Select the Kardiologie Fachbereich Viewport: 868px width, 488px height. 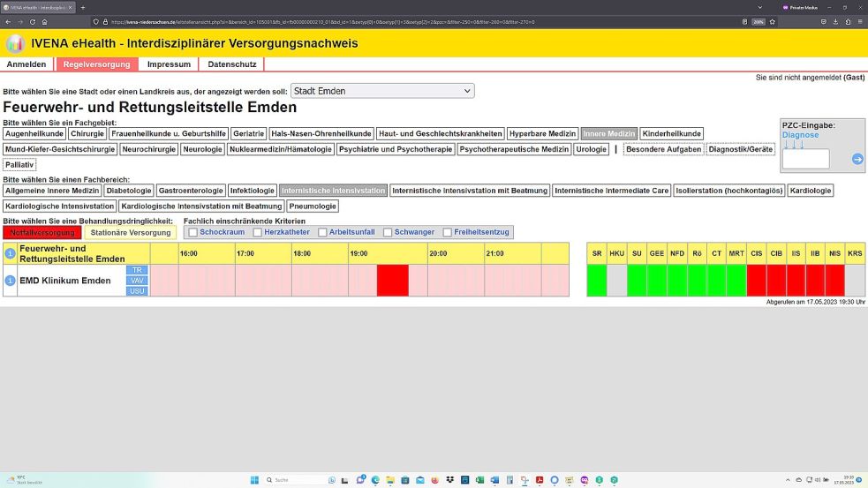[x=811, y=191]
